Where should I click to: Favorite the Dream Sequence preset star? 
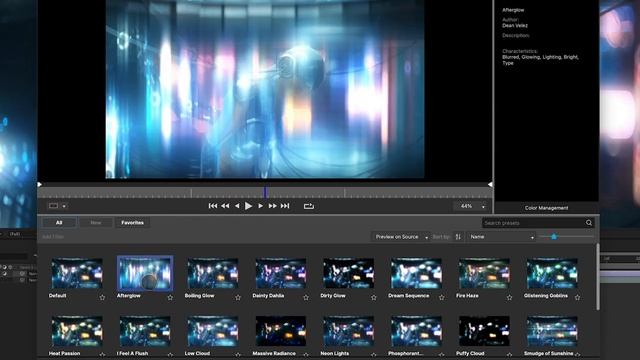coord(442,298)
